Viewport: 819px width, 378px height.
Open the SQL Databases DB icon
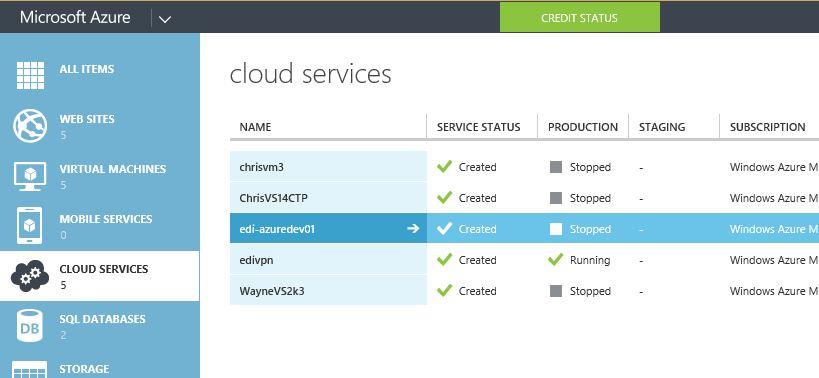pos(30,326)
